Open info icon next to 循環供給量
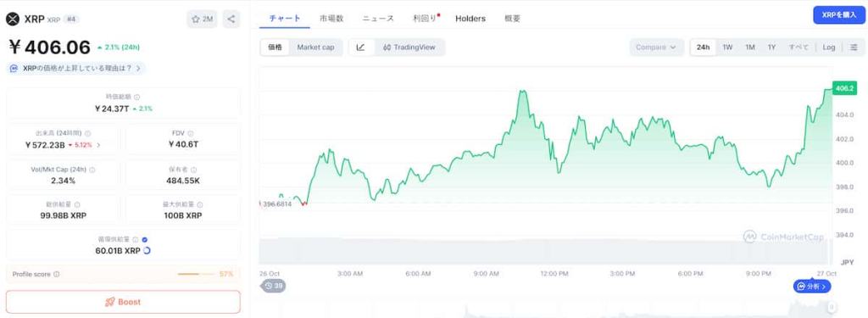 coord(135,240)
